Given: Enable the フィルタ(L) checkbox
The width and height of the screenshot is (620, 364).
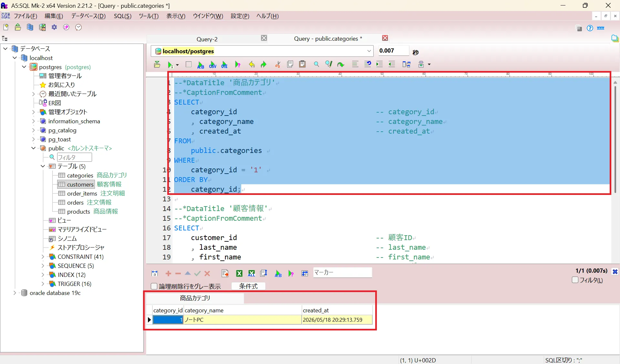Looking at the screenshot, I should click(575, 280).
